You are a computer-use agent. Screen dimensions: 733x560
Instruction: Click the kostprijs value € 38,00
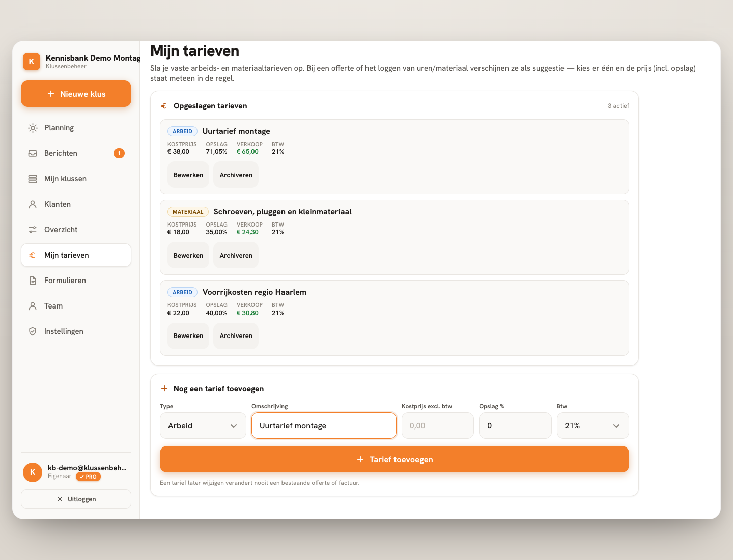coord(178,152)
